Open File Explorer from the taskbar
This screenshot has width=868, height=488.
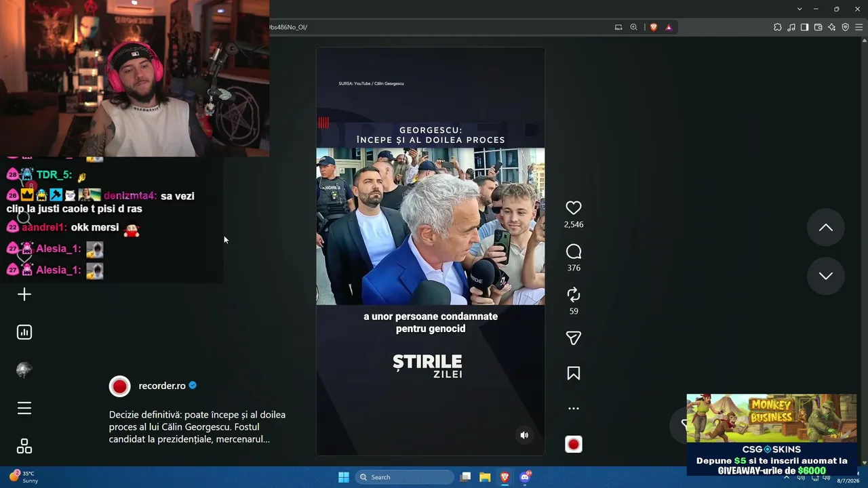(x=485, y=477)
